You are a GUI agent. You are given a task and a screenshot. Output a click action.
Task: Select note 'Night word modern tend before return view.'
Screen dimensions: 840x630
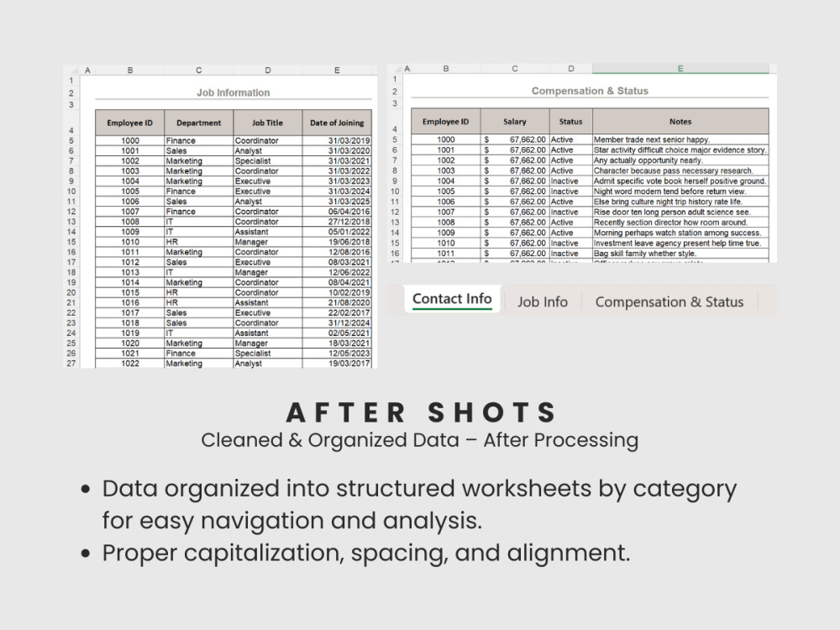(x=680, y=192)
